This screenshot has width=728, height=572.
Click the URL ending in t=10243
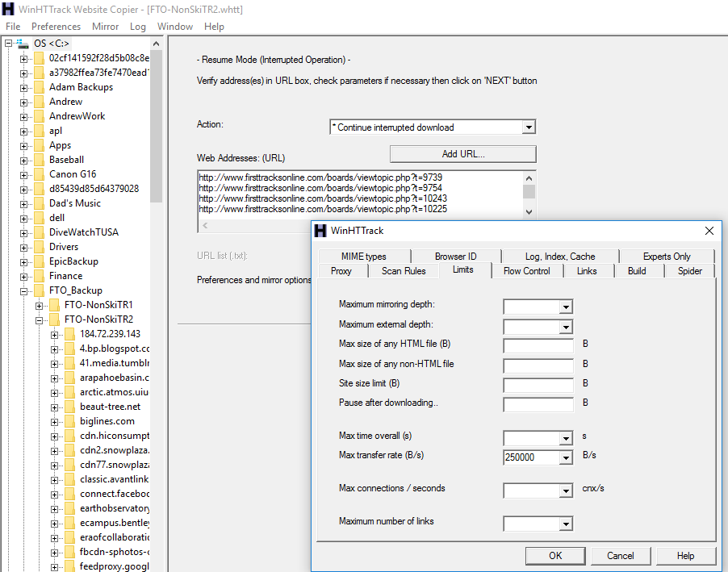(323, 198)
